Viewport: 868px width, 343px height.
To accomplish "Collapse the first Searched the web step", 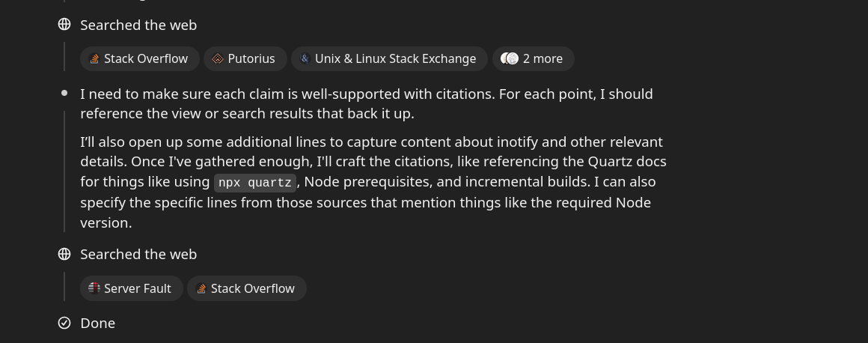I will coord(138,25).
